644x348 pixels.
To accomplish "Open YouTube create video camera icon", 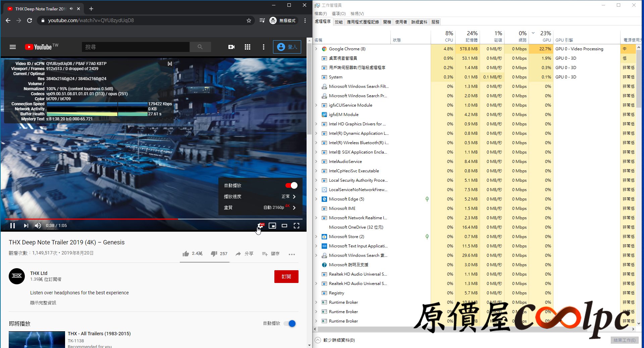I will 231,47.
